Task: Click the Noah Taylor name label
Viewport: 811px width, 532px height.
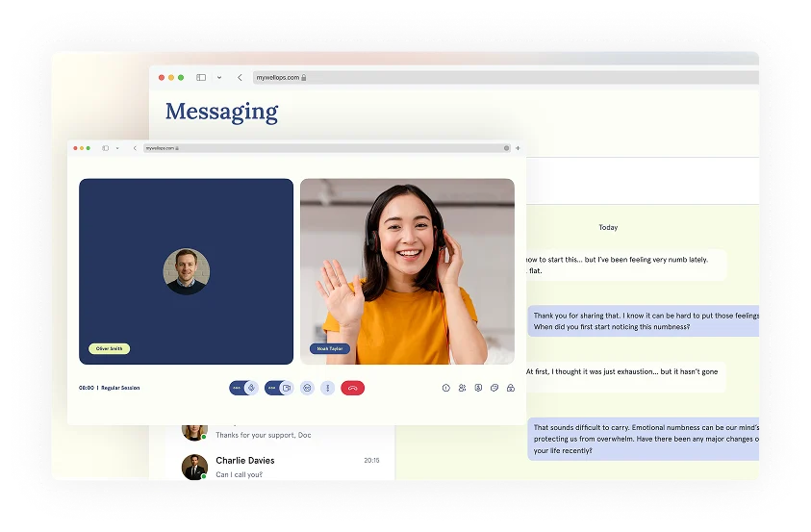Action: pyautogui.click(x=330, y=348)
